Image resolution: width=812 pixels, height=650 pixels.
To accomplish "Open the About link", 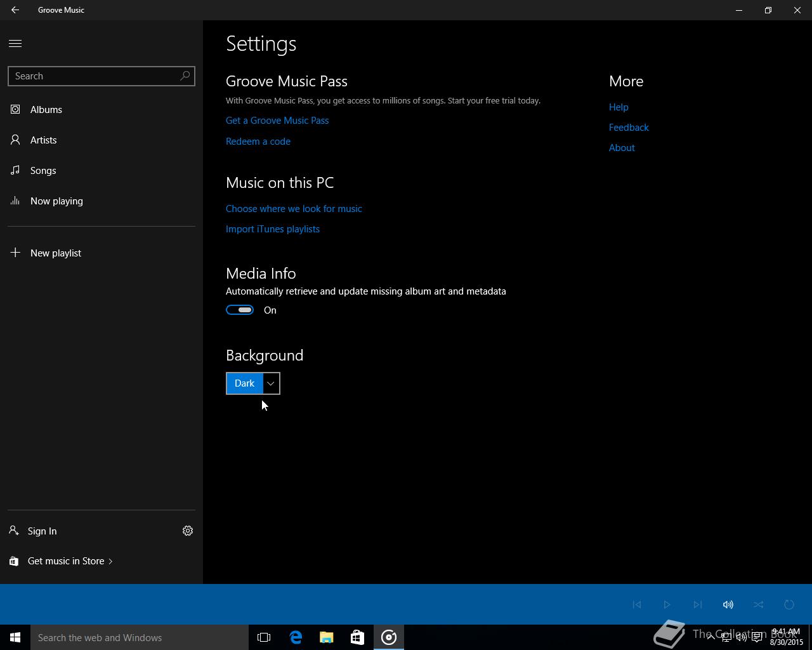I will point(622,148).
